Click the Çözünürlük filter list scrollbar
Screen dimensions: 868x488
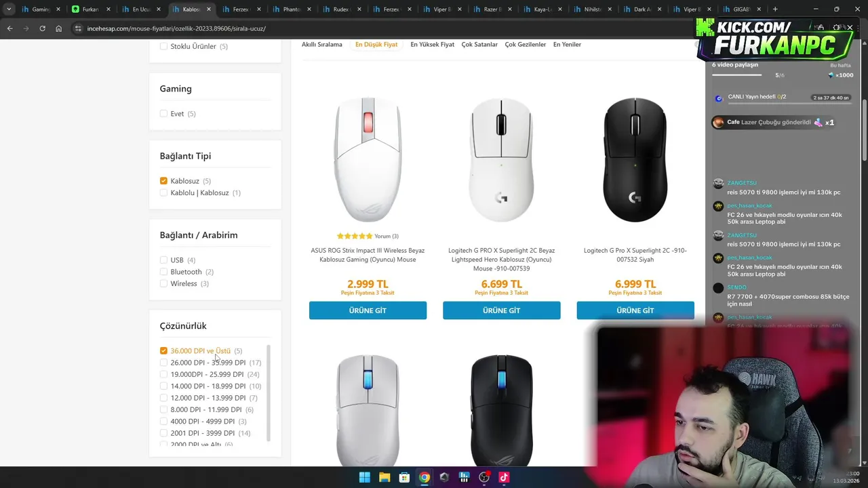pyautogui.click(x=269, y=393)
